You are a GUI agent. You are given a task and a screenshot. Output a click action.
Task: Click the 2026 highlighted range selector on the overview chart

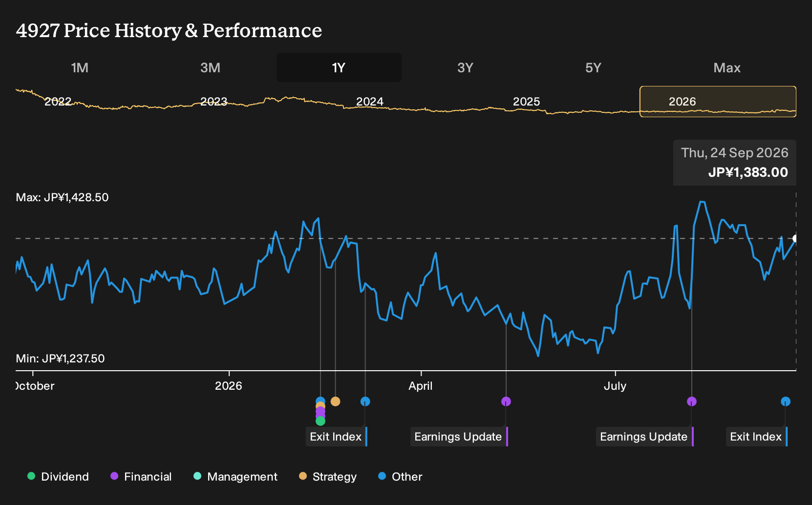pyautogui.click(x=718, y=102)
